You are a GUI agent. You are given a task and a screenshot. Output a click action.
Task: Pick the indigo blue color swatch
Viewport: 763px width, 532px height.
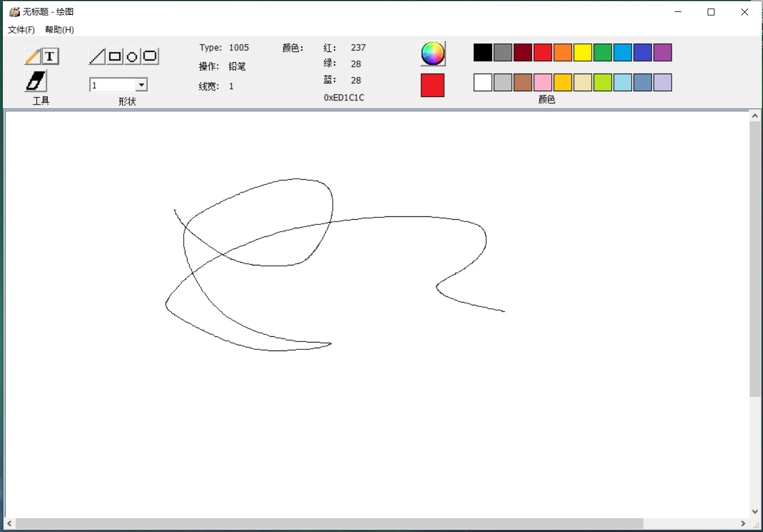[643, 53]
